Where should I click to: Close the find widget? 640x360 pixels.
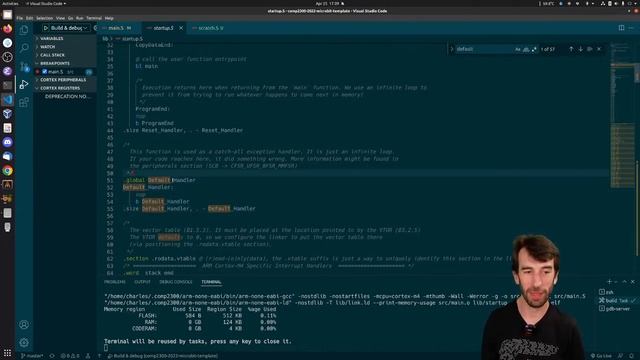(x=599, y=49)
